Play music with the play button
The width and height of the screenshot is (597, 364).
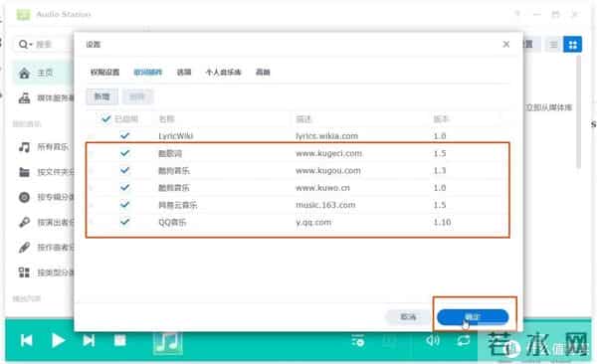58,340
